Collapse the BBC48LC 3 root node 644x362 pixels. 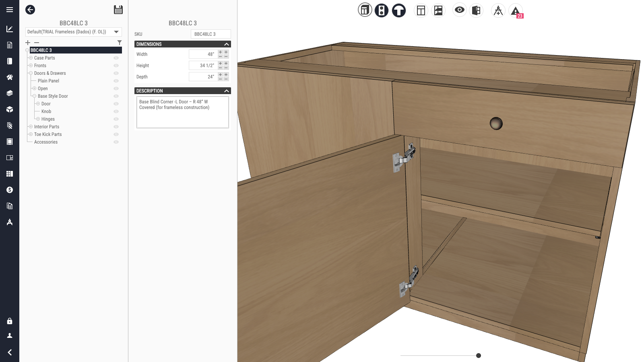27,50
